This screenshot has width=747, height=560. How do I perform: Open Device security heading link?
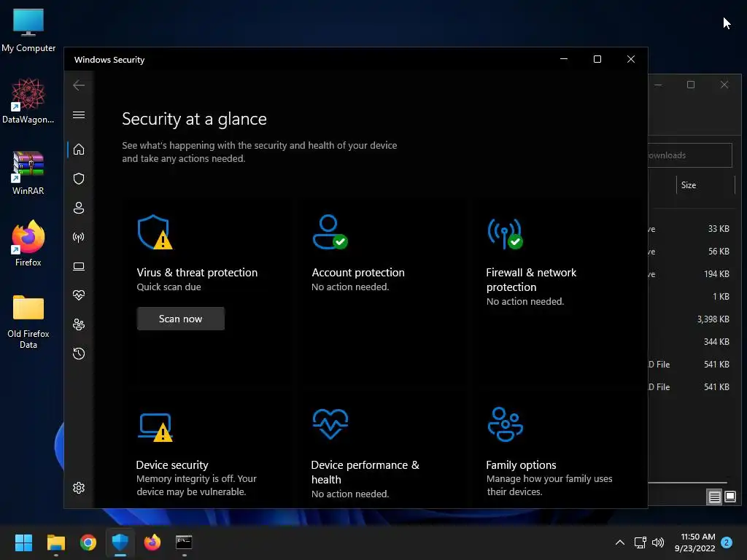172,464
